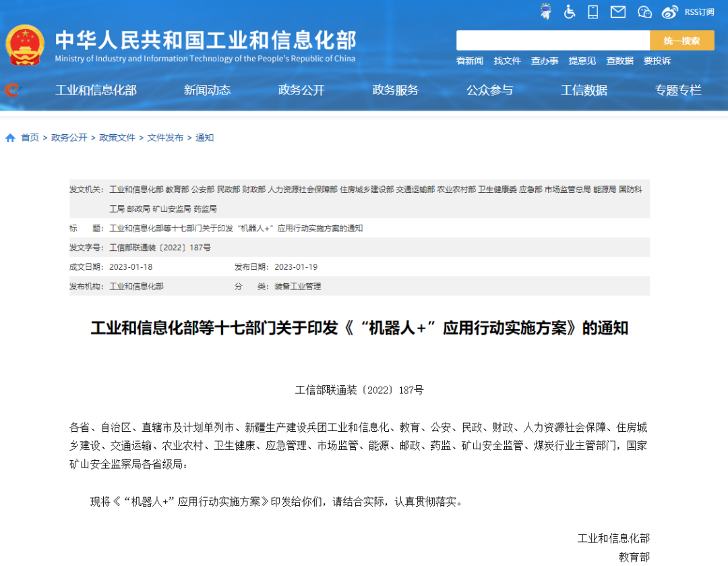The width and height of the screenshot is (728, 566).
Task: Open the 政务服务 navigation menu
Action: pos(396,90)
